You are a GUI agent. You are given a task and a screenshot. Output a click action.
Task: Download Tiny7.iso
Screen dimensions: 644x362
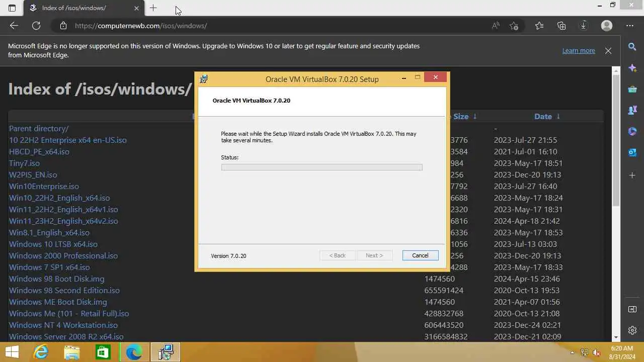point(24,163)
